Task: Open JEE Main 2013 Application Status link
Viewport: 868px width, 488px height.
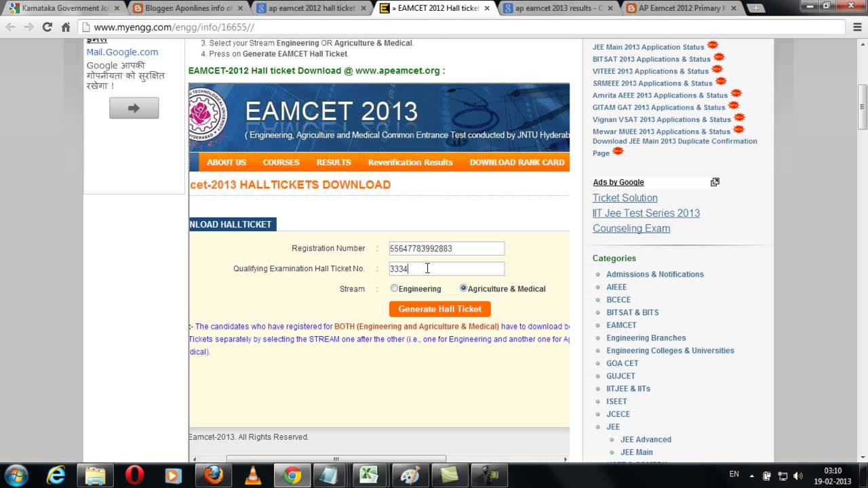Action: pyautogui.click(x=648, y=47)
